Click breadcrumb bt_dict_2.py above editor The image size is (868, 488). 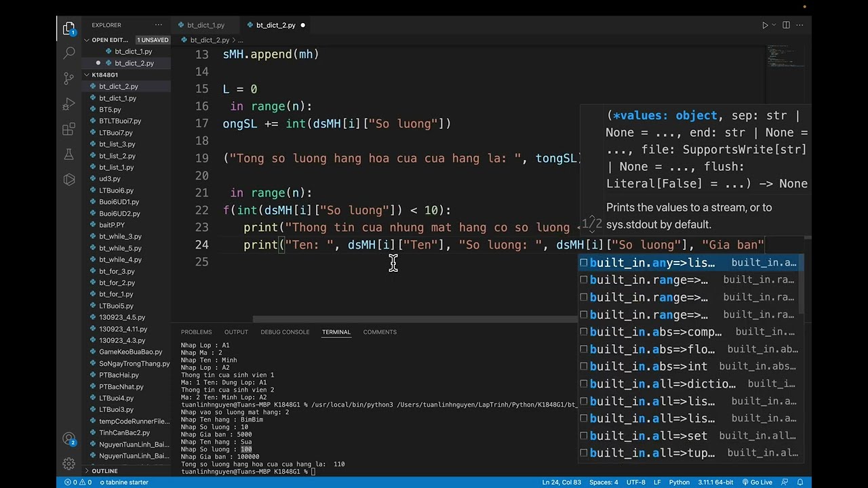point(210,40)
